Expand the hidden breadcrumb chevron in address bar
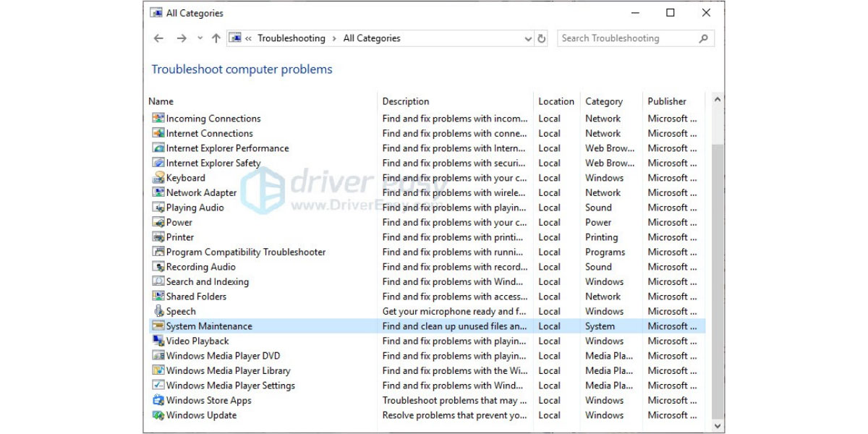Screen dimensions: 868x434 tap(248, 38)
